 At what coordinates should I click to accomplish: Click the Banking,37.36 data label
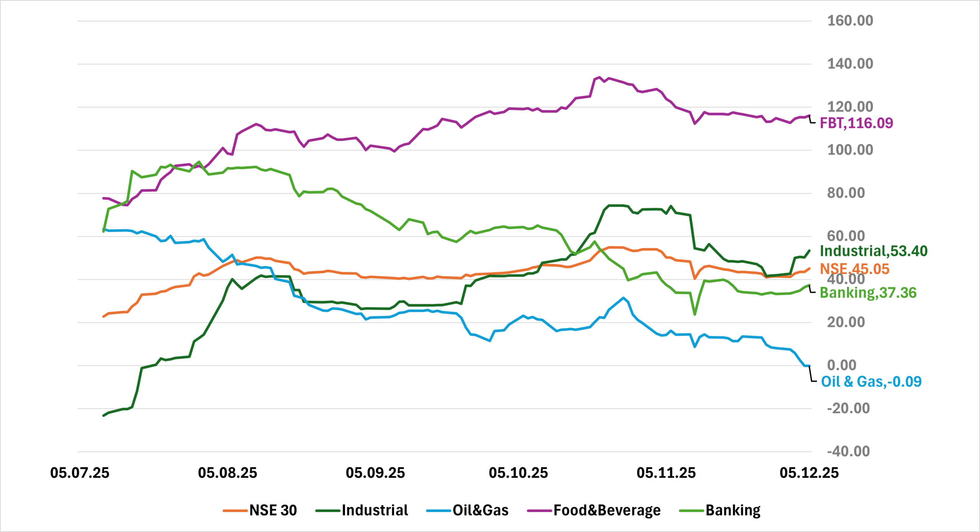(868, 293)
